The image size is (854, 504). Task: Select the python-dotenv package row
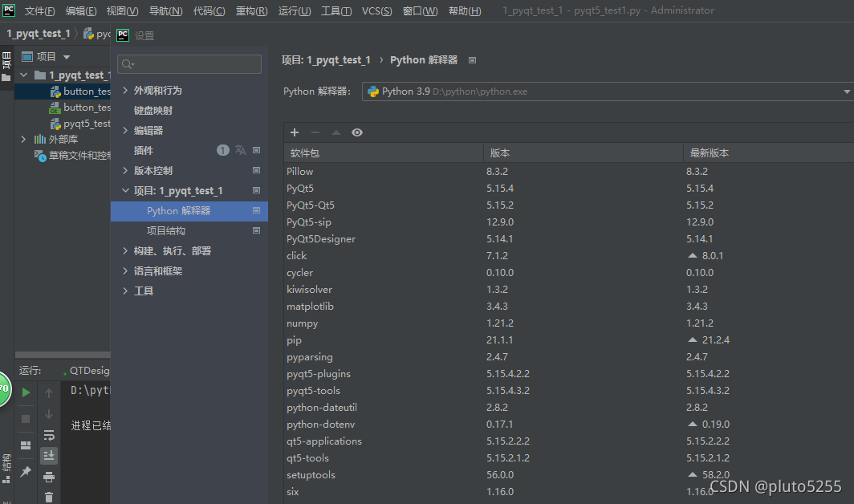568,425
